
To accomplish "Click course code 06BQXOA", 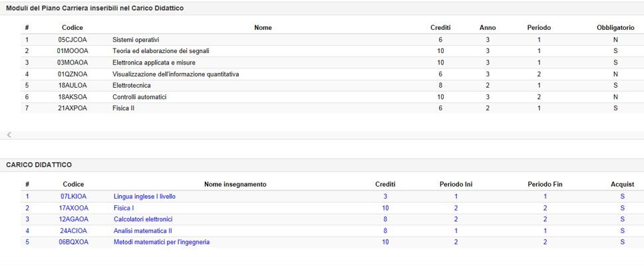I will click(73, 242).
